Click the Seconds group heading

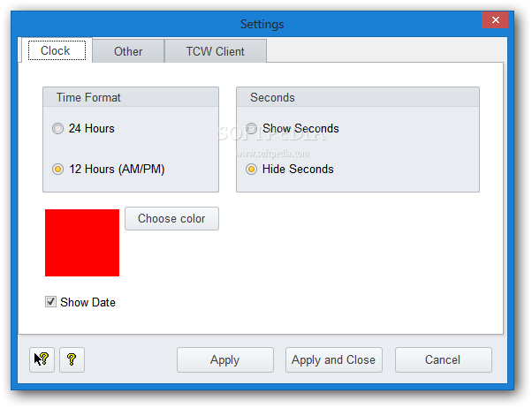click(272, 97)
